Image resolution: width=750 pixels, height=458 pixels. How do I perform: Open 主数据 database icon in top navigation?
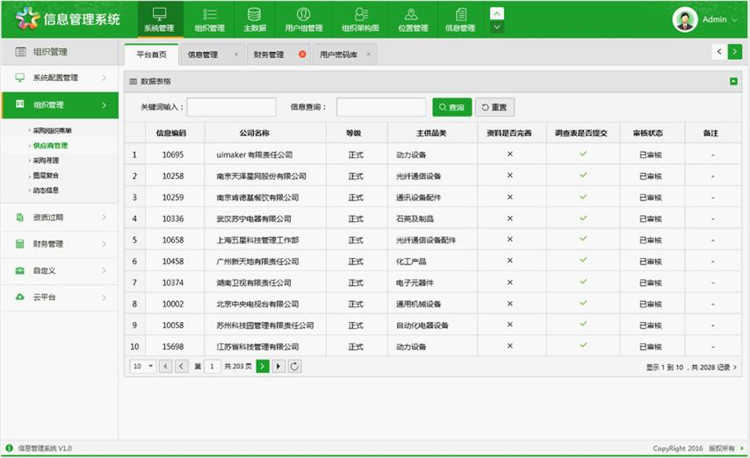point(254,15)
